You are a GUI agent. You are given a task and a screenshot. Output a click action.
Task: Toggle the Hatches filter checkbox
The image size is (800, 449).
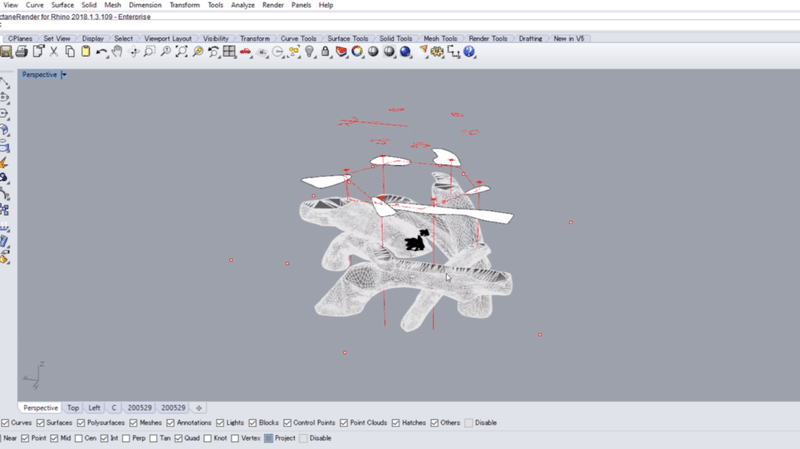pyautogui.click(x=396, y=423)
